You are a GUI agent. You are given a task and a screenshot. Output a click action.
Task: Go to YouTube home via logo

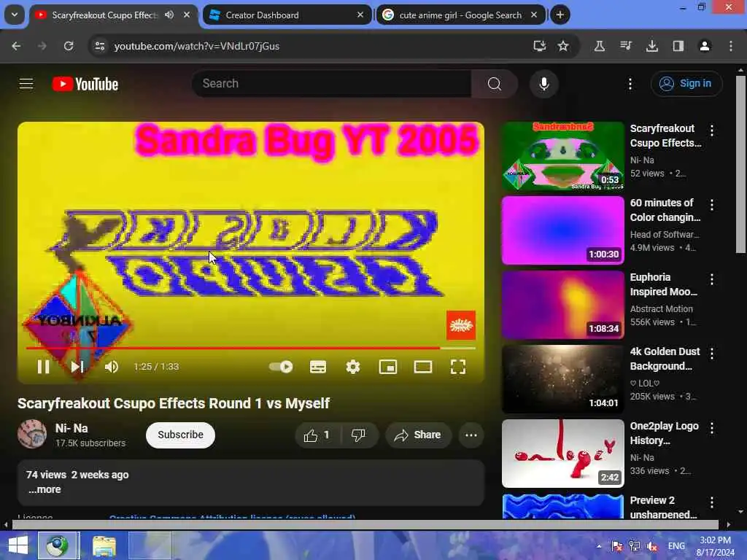coord(85,84)
